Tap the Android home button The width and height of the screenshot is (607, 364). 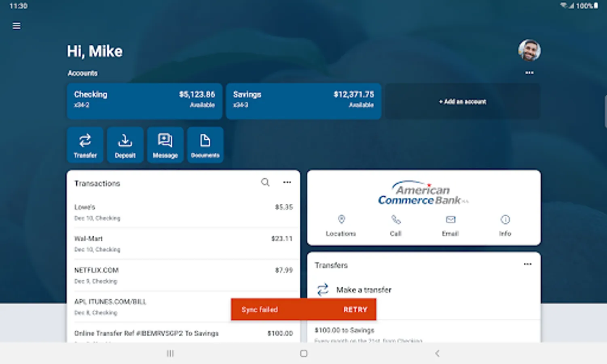304,353
